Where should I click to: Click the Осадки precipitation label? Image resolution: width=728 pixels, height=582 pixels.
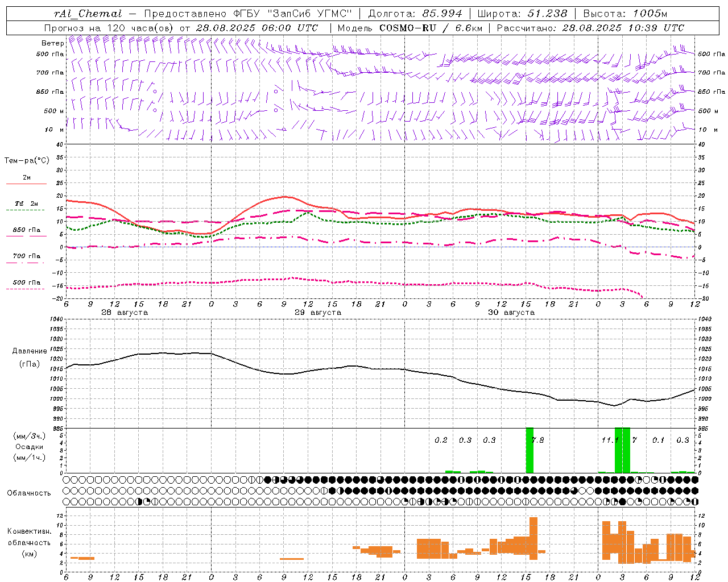click(29, 447)
